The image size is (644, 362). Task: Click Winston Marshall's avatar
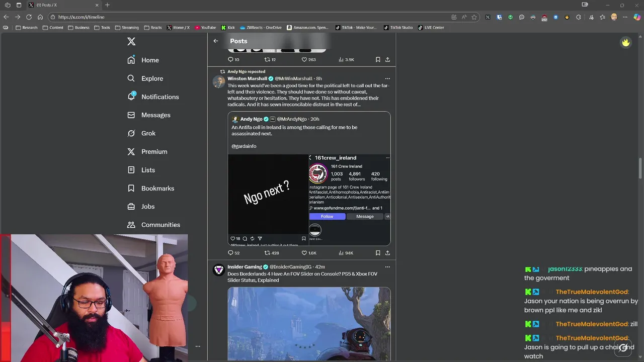pyautogui.click(x=219, y=82)
